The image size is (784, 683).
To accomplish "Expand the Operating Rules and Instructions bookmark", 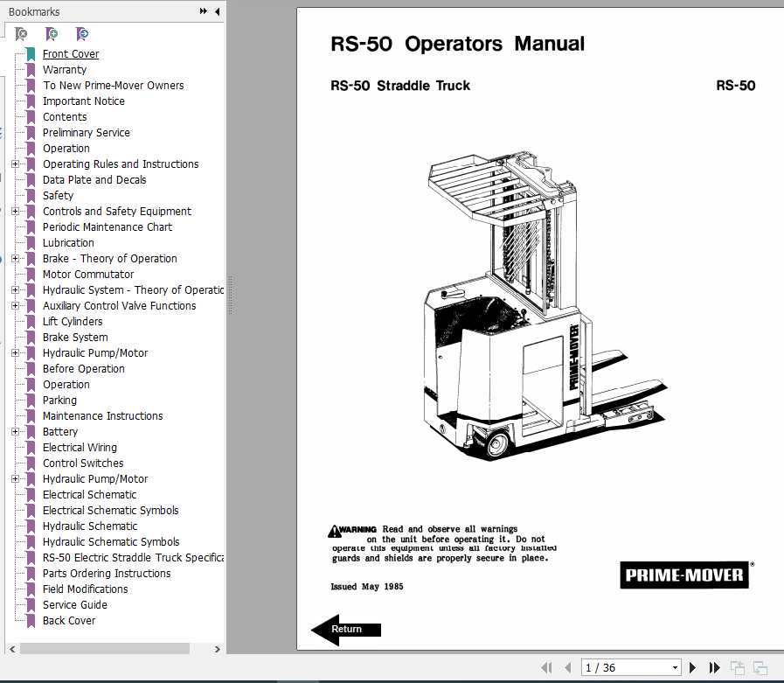I will tap(16, 164).
